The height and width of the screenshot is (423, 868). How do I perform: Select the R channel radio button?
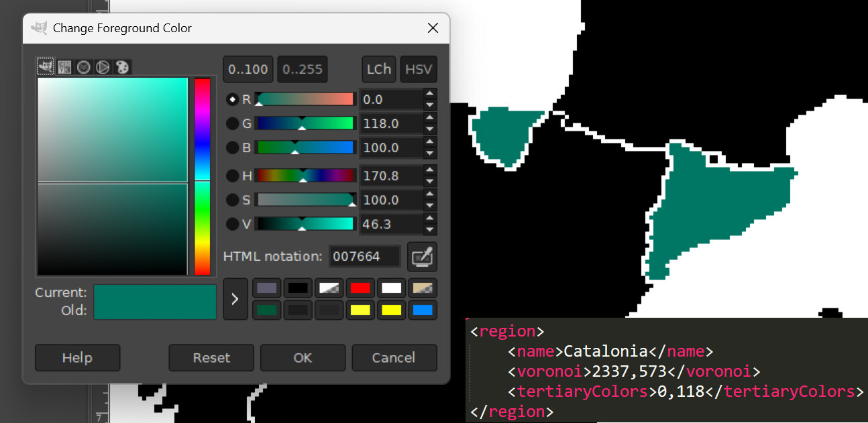tap(232, 99)
